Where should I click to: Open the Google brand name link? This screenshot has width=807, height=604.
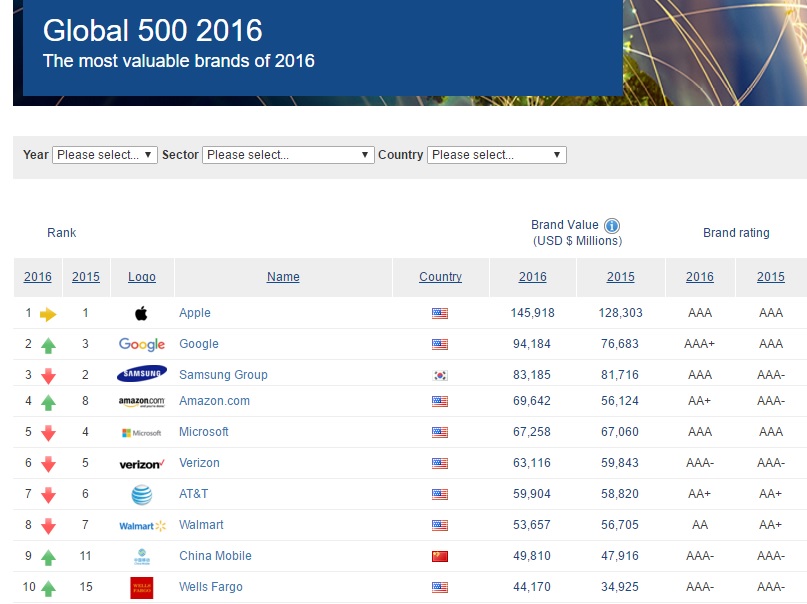coord(199,344)
